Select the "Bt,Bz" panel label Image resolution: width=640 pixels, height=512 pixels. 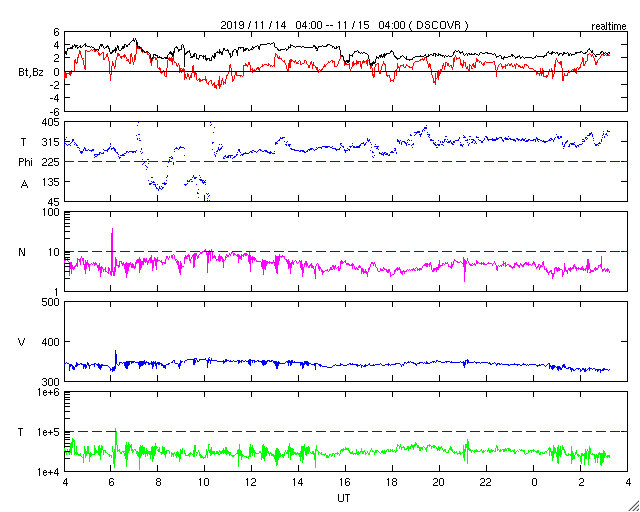pyautogui.click(x=31, y=74)
